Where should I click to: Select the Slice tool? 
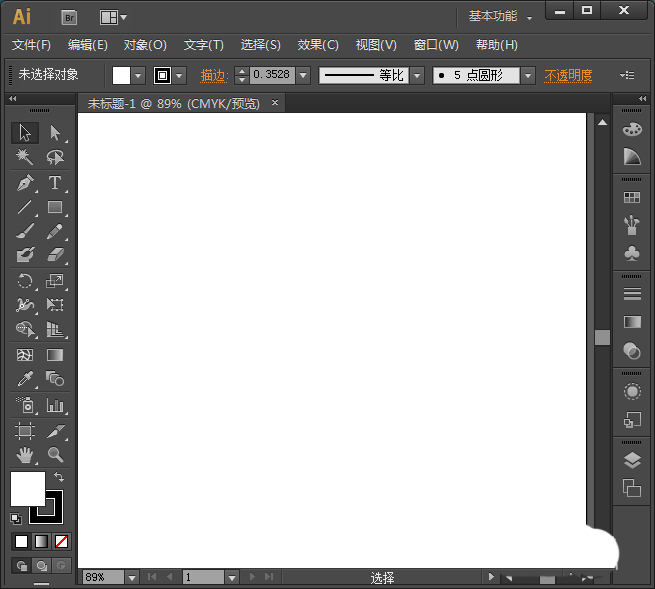click(55, 431)
